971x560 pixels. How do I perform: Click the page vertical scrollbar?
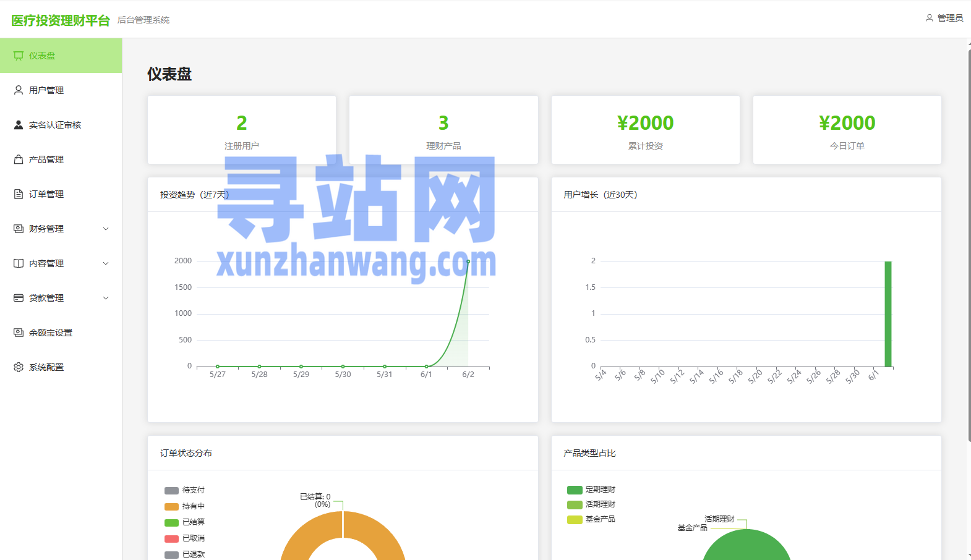pos(969,246)
